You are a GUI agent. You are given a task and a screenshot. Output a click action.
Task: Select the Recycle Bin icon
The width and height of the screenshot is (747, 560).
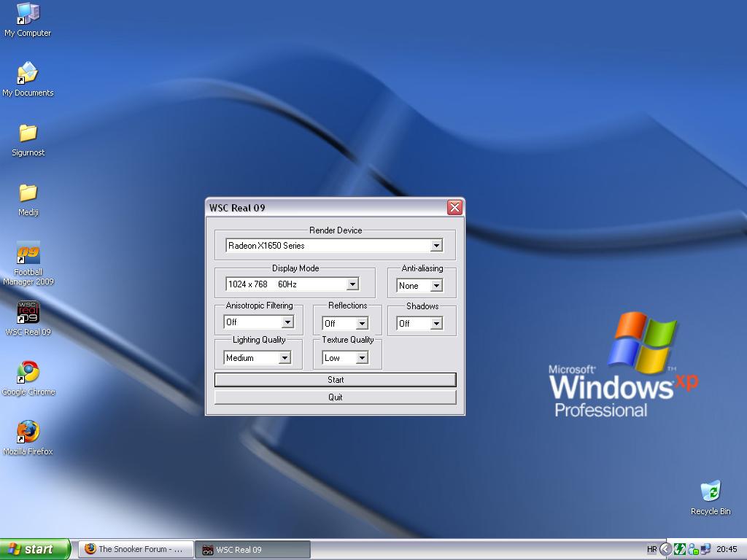[711, 498]
